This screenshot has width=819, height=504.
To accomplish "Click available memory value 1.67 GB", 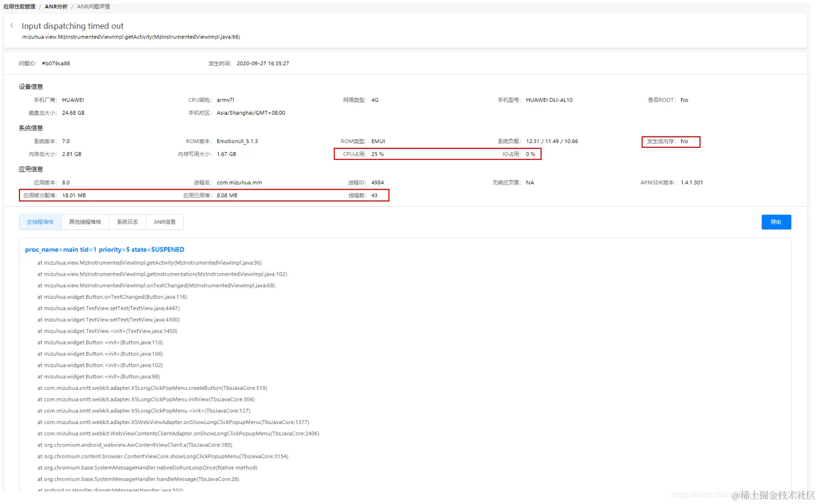I will coord(226,154).
